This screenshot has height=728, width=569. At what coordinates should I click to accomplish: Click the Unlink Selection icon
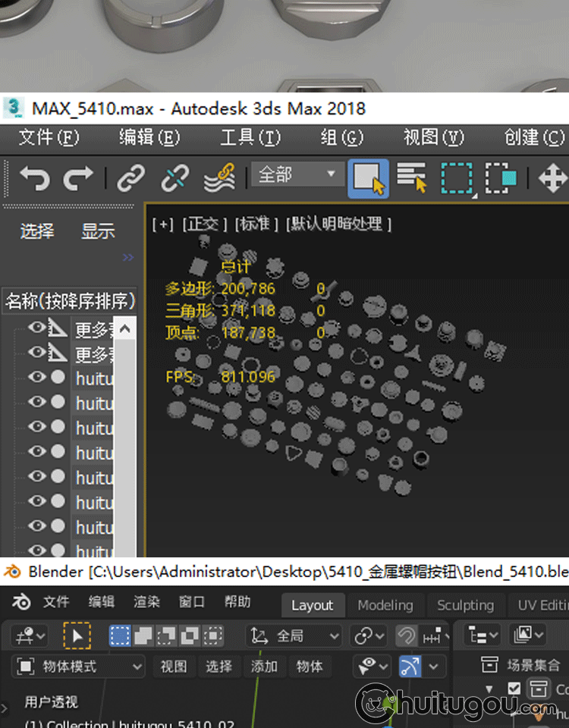(175, 178)
